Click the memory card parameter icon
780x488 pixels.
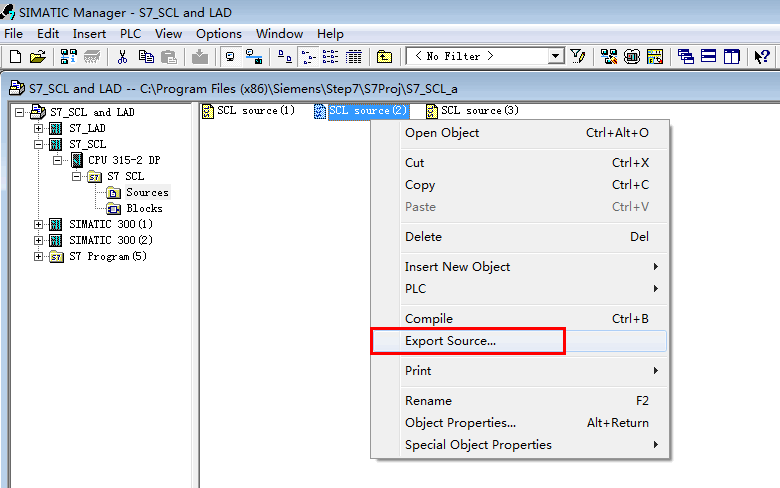(x=655, y=57)
